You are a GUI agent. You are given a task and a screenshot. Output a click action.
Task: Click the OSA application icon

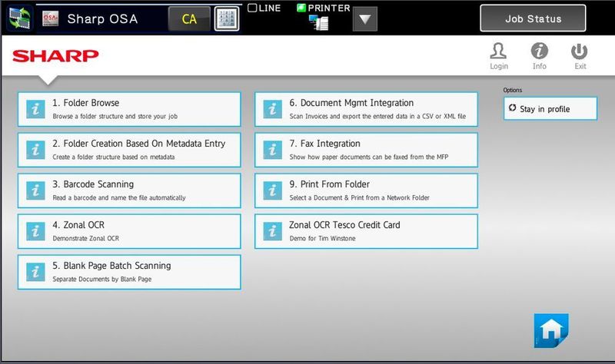51,18
